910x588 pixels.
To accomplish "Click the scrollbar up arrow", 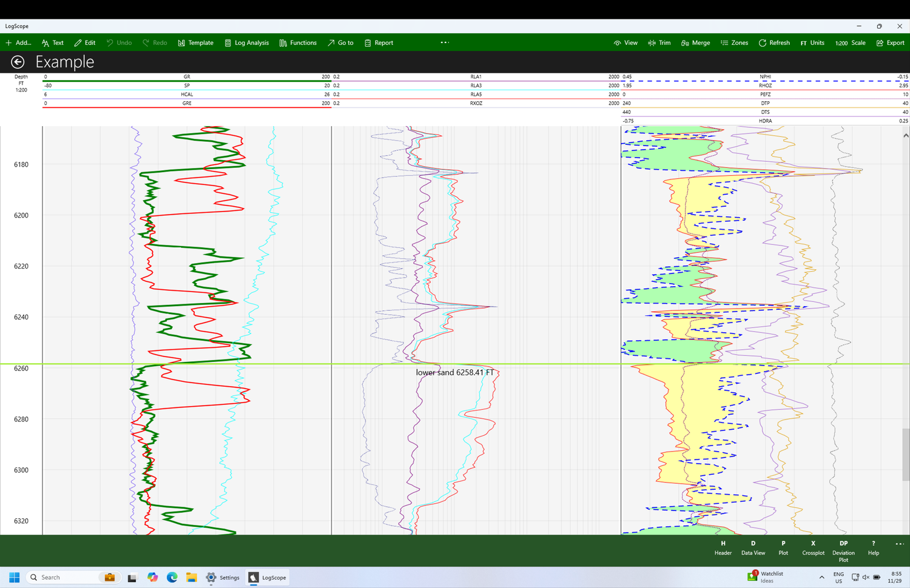I will point(906,136).
